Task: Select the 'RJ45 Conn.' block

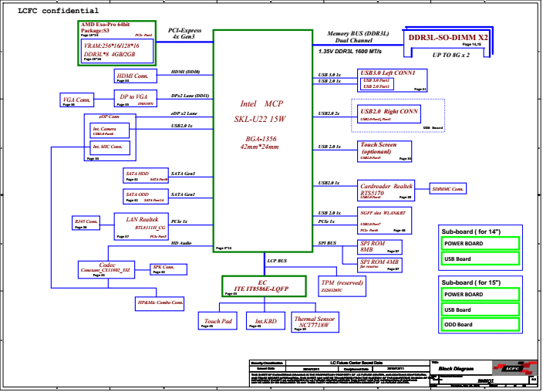Action: click(86, 223)
